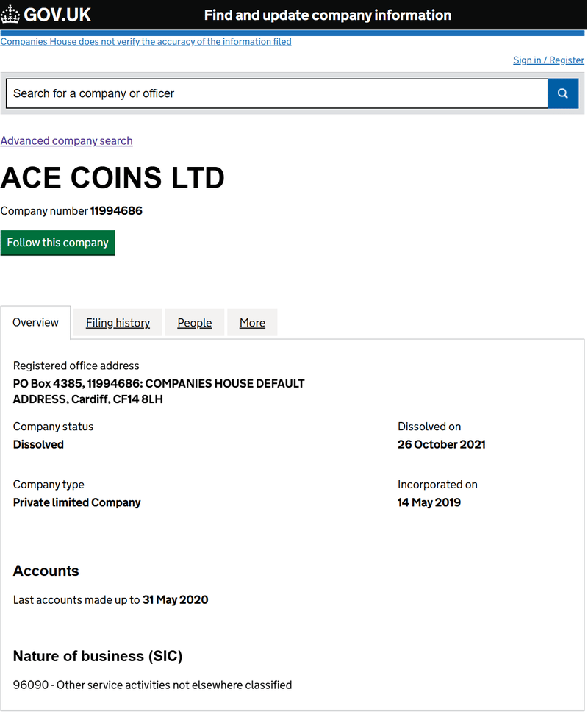Viewport: 588px width, 720px height.
Task: Click Follow this company button
Action: tap(57, 243)
